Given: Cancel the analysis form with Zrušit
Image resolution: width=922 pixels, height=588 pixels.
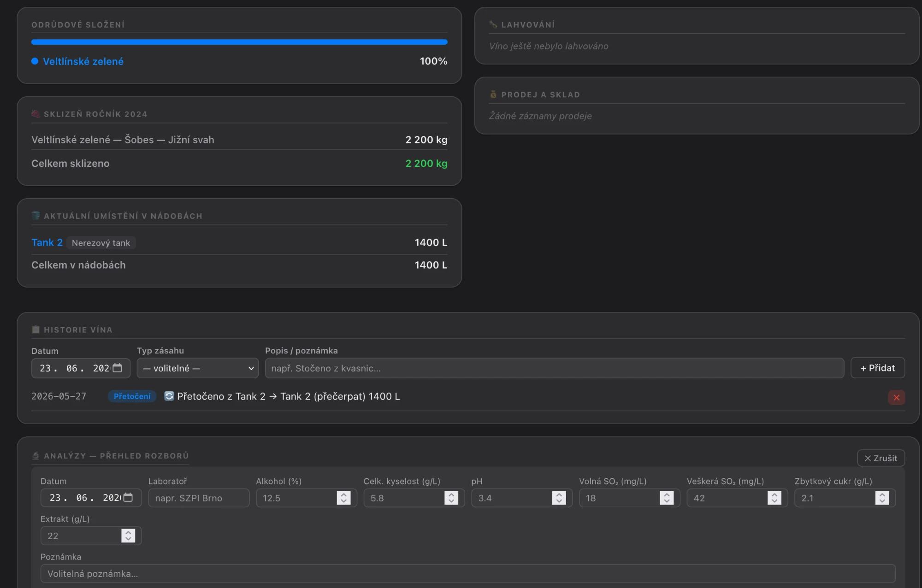Looking at the screenshot, I should click(881, 458).
